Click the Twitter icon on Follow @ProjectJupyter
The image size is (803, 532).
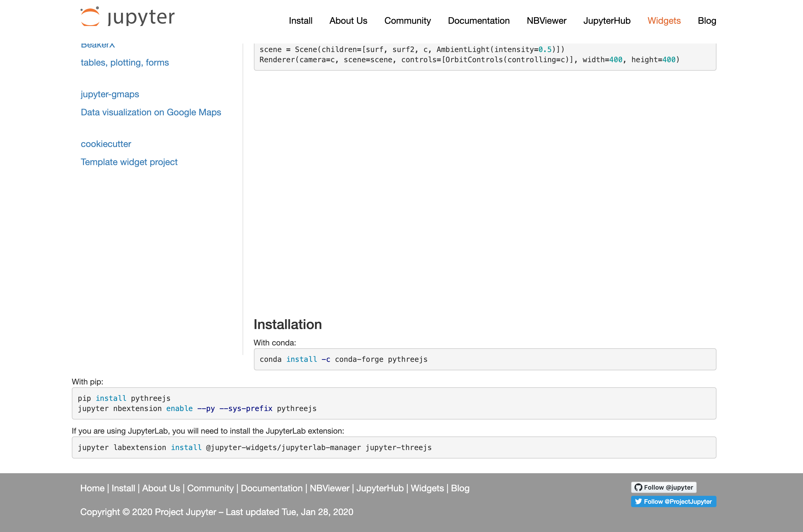click(x=639, y=501)
